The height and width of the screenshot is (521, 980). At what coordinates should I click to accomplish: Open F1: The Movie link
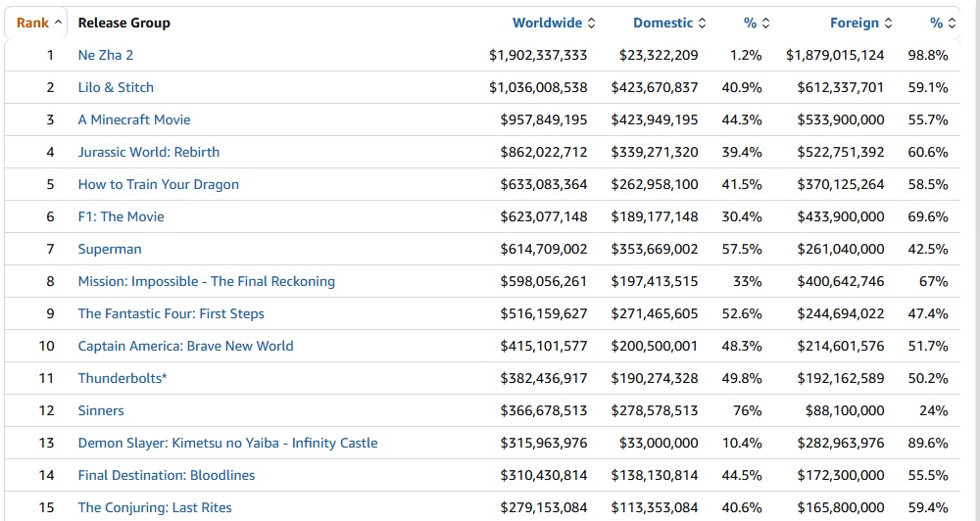tap(122, 216)
